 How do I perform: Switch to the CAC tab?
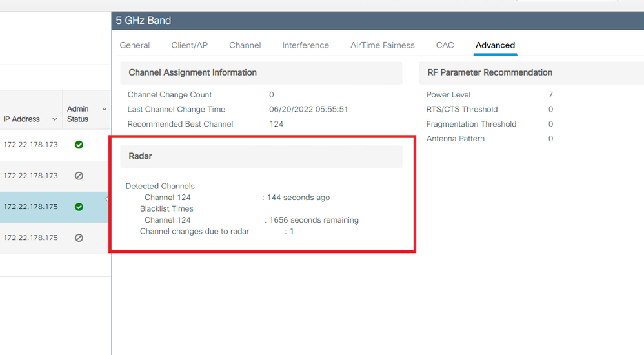445,45
